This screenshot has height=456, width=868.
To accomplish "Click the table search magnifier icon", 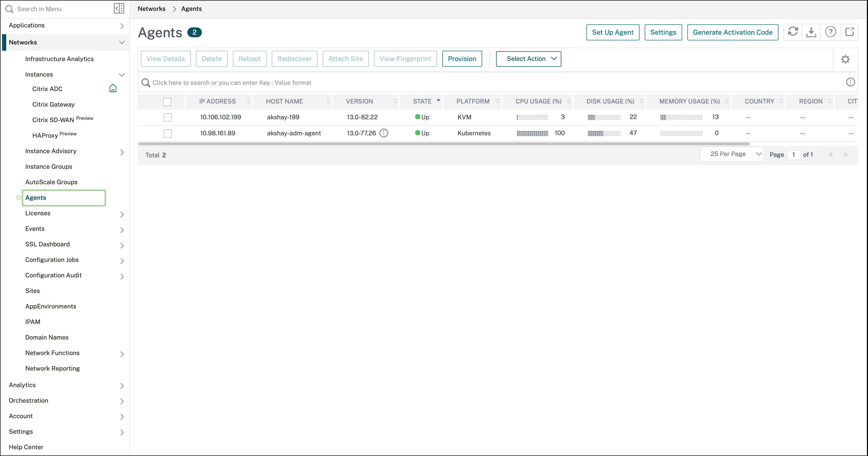I will (145, 83).
